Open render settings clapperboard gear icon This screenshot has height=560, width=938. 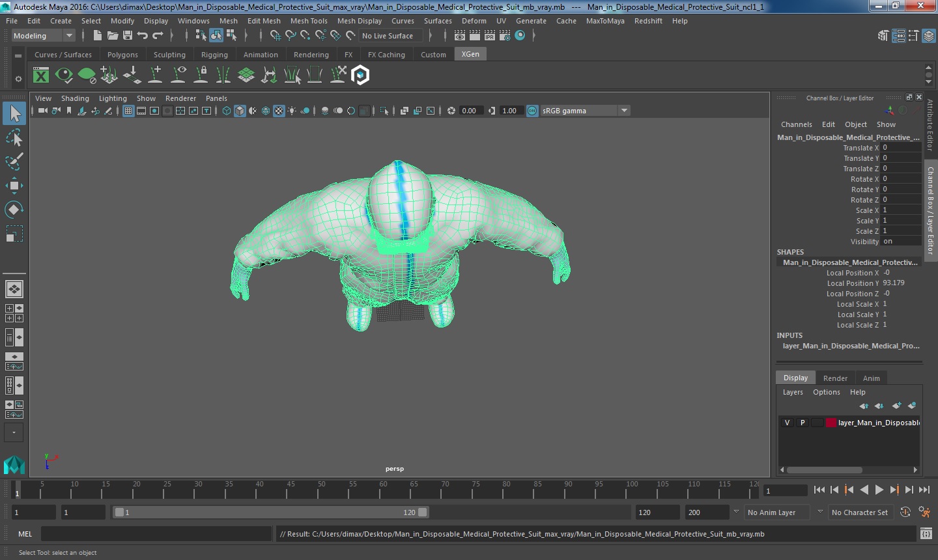pos(505,36)
